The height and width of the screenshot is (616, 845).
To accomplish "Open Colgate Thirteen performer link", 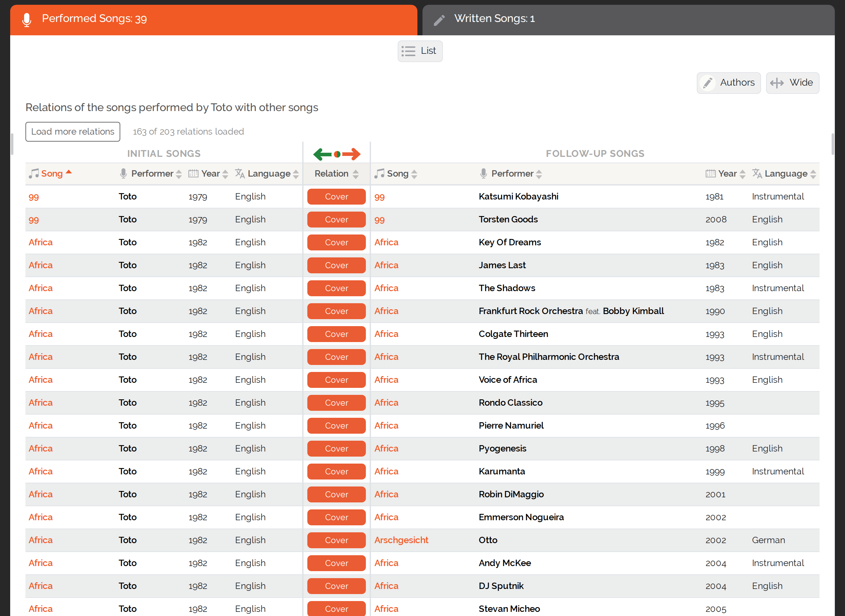I will coord(513,334).
